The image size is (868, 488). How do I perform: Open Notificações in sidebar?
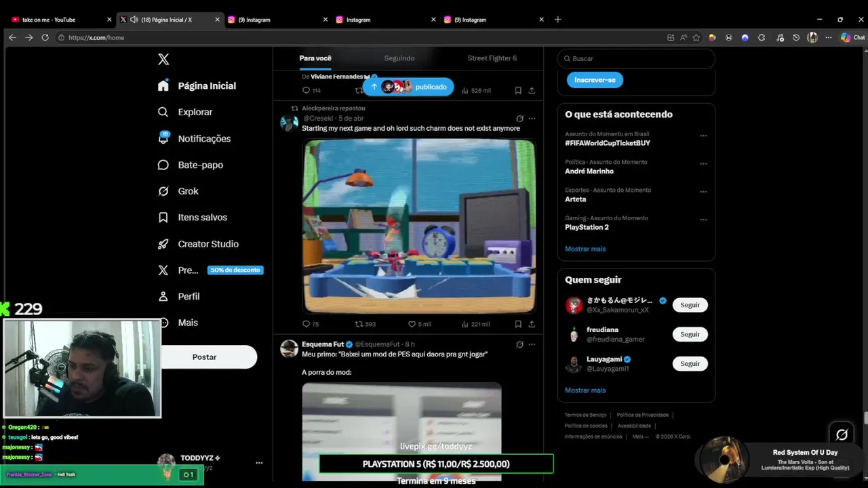194,138
